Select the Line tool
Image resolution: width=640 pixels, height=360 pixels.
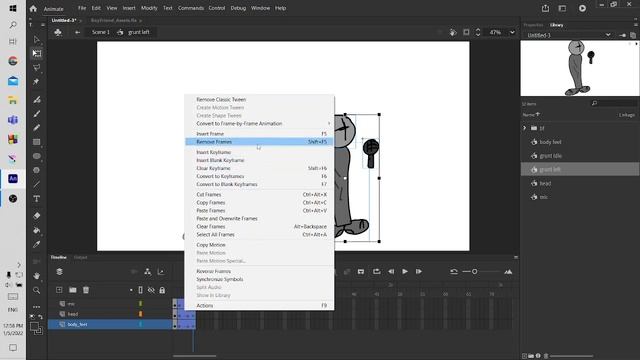click(x=36, y=184)
